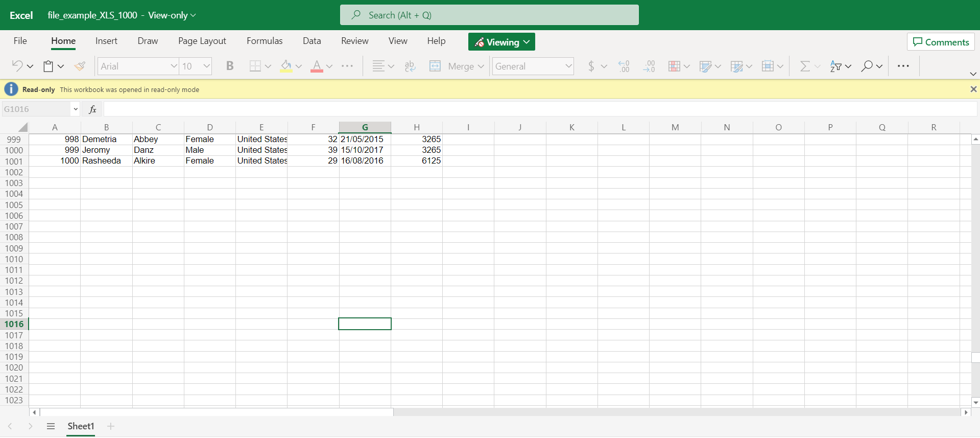Switch to the Insert tab
This screenshot has width=980, height=438.
106,41
